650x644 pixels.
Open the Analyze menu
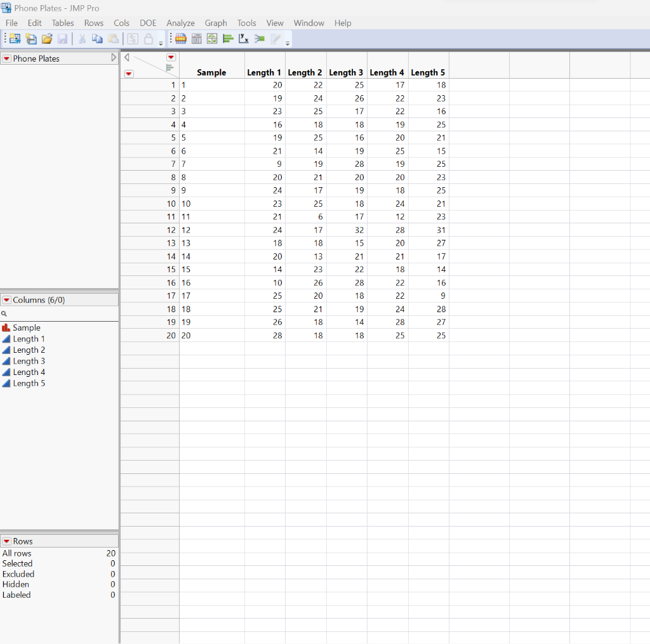click(180, 23)
